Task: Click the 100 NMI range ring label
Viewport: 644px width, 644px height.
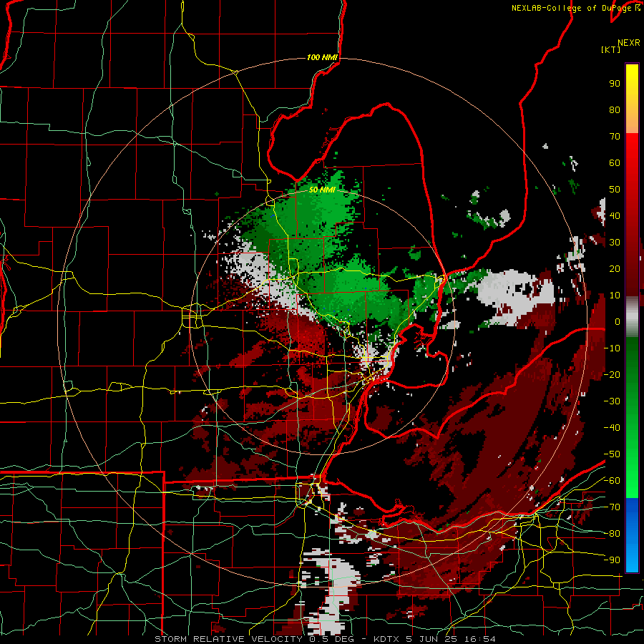Action: click(x=322, y=57)
